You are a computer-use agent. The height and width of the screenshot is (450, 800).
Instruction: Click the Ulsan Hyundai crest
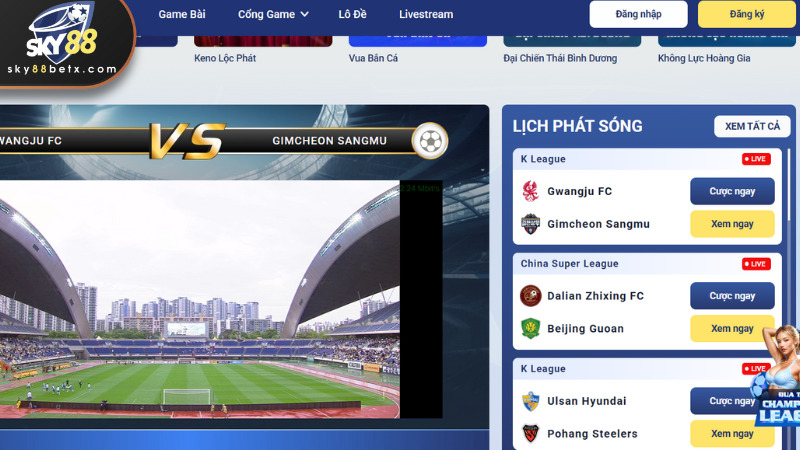pyautogui.click(x=530, y=401)
